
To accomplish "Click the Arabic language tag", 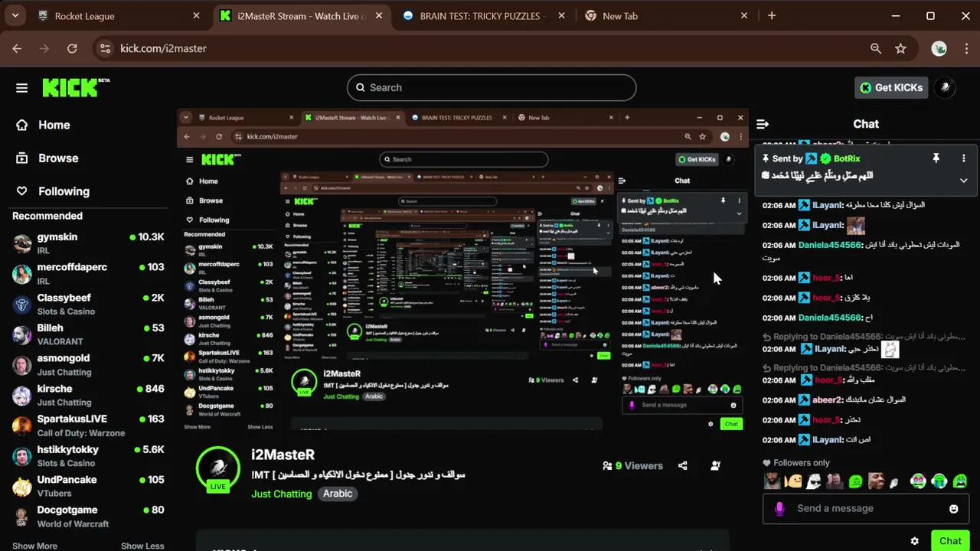I will point(338,494).
